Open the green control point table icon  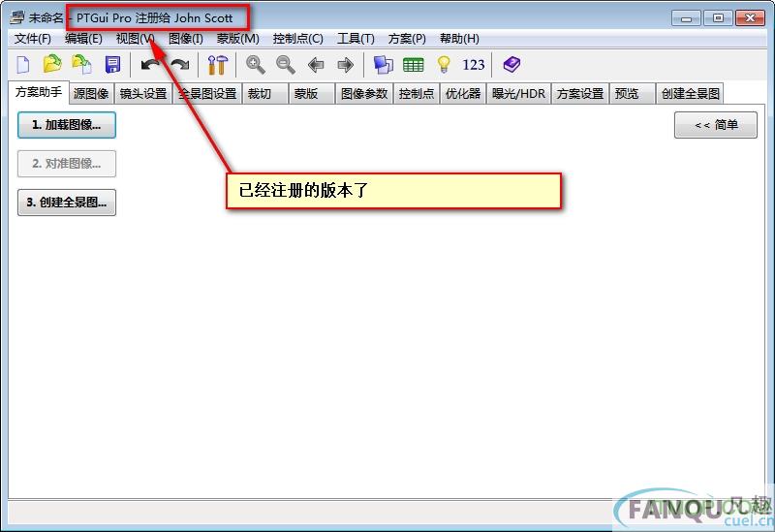(x=414, y=65)
